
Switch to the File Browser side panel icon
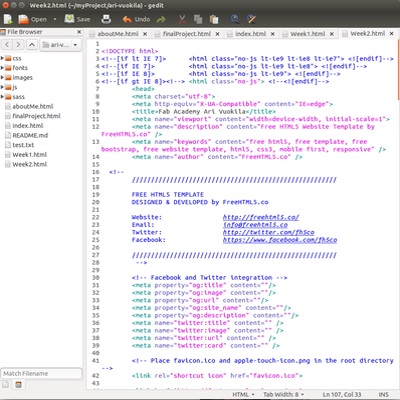(x=18, y=385)
